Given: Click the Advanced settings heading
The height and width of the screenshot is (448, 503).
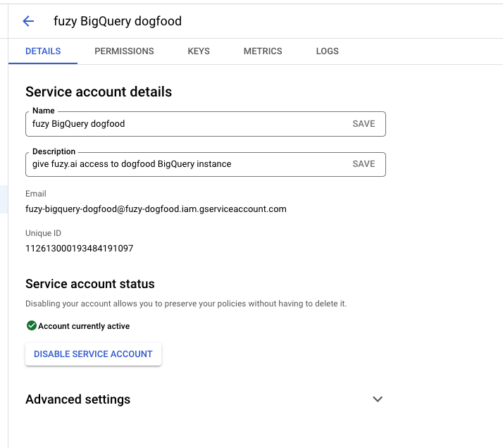Looking at the screenshot, I should coord(78,399).
